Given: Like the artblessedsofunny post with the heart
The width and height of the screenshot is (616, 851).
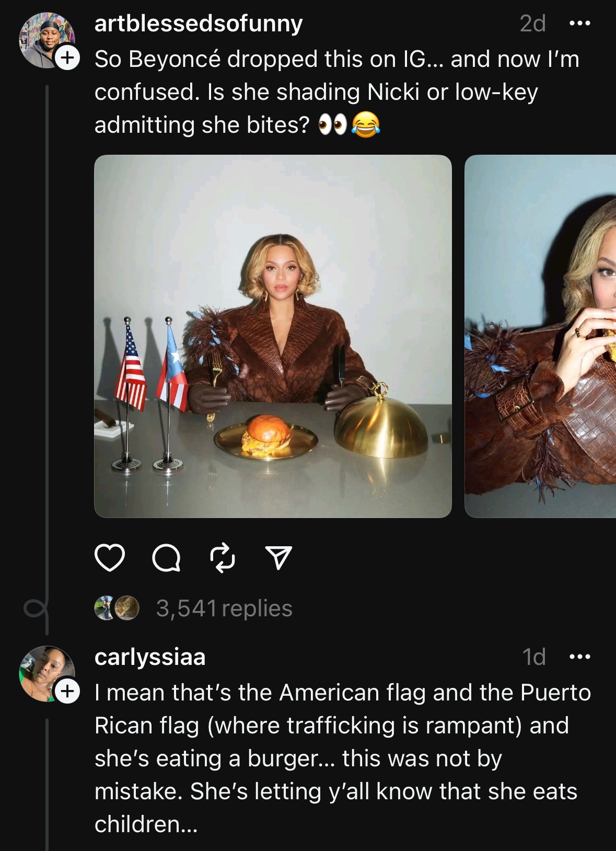Looking at the screenshot, I should [110, 557].
